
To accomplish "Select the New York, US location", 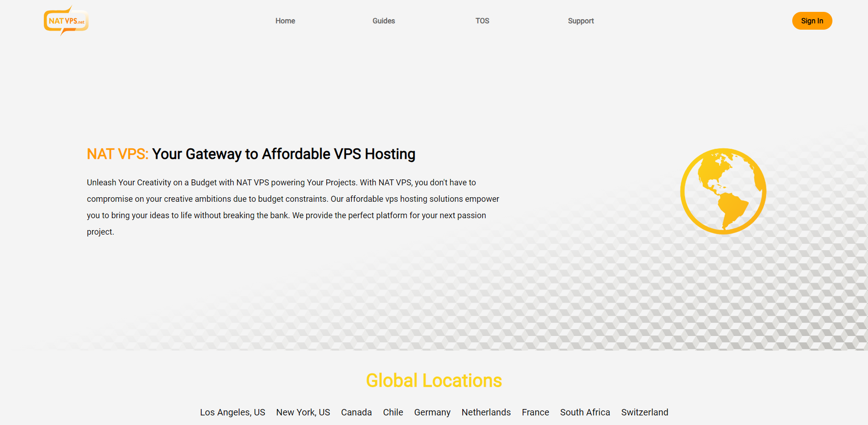I will [303, 412].
